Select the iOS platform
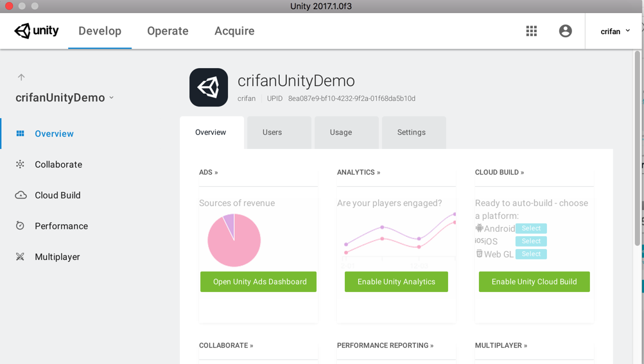Screen dimensions: 644x364 click(531, 241)
